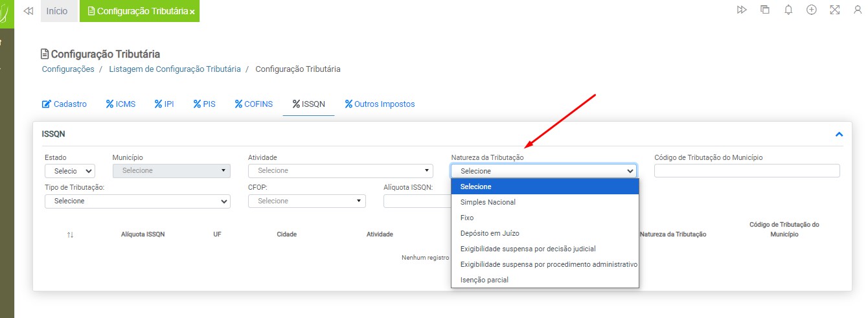Toggle fullscreen with the expand arrows icon

(834, 10)
